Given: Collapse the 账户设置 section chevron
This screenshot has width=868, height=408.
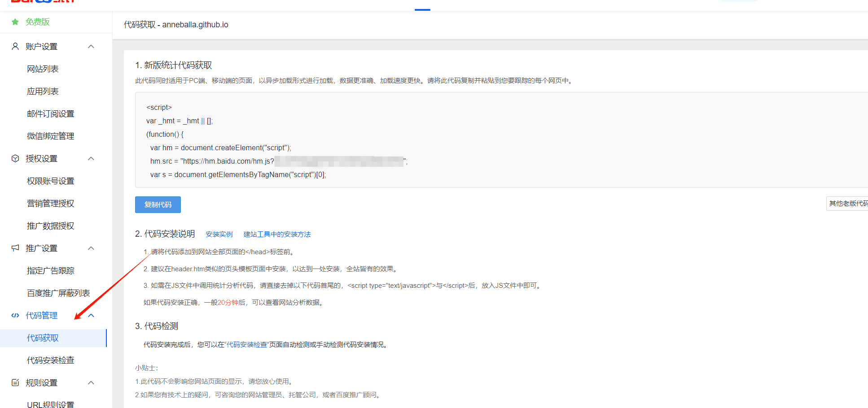Looking at the screenshot, I should coord(91,46).
